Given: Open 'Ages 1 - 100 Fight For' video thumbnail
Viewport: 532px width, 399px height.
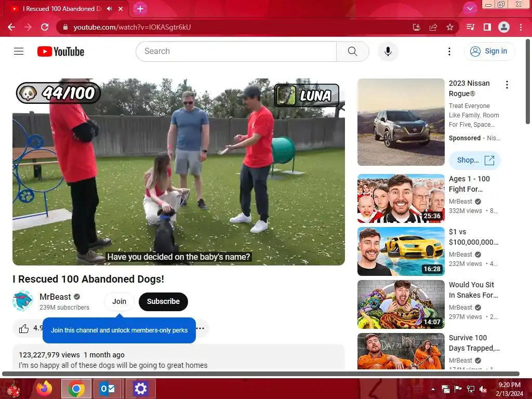Looking at the screenshot, I should 401,198.
